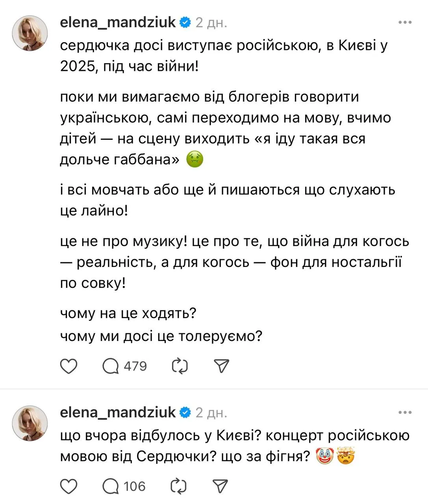Open comments on the post with 479 replies
Screen dimensions: 428x504
111,366
